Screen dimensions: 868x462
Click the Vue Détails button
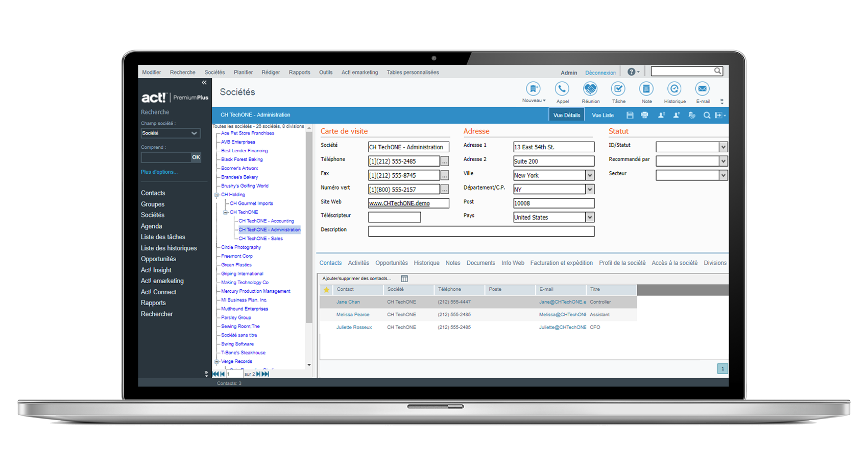coord(567,115)
